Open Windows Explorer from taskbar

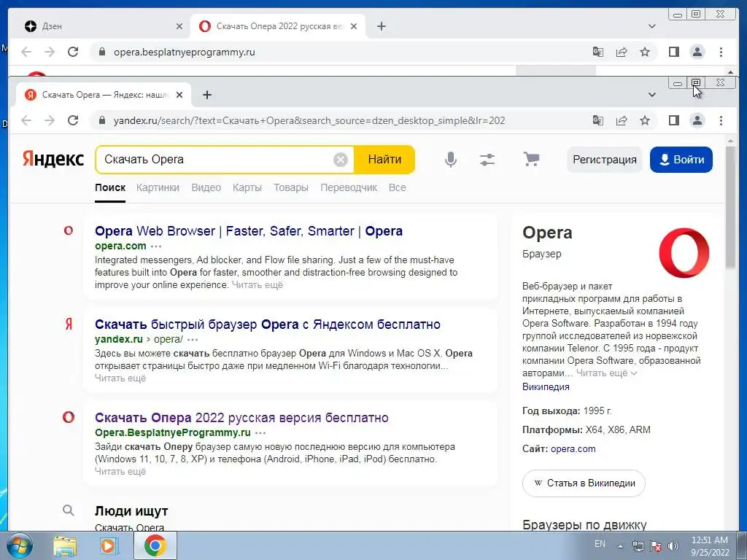tap(65, 545)
